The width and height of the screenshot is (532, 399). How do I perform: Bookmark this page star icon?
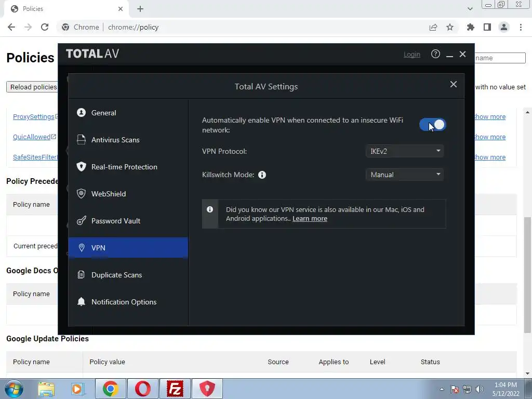(x=450, y=27)
